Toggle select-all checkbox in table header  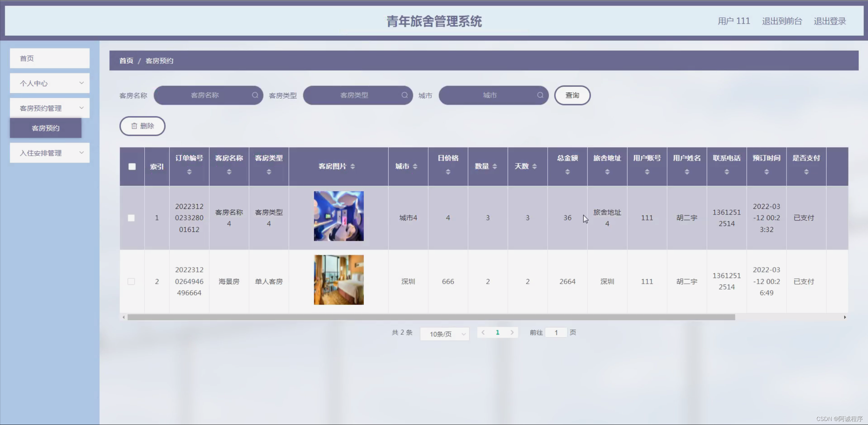[132, 166]
